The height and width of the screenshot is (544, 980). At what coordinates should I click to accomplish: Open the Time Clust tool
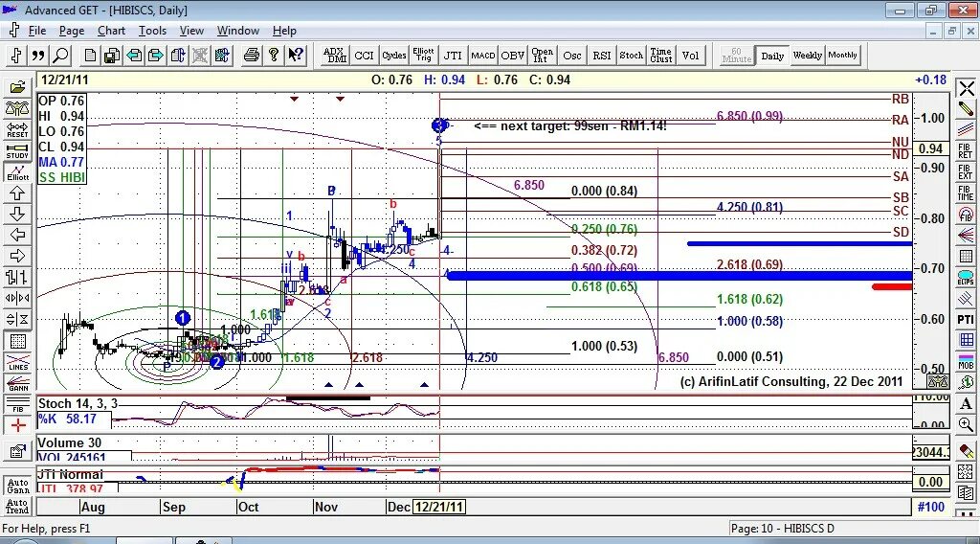pos(660,56)
